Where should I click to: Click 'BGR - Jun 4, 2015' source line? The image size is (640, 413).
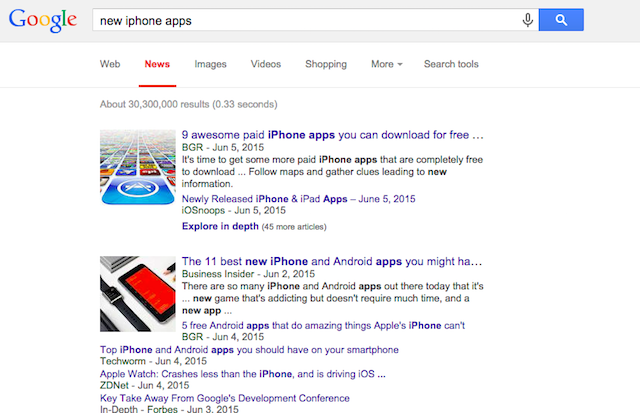[x=223, y=337]
